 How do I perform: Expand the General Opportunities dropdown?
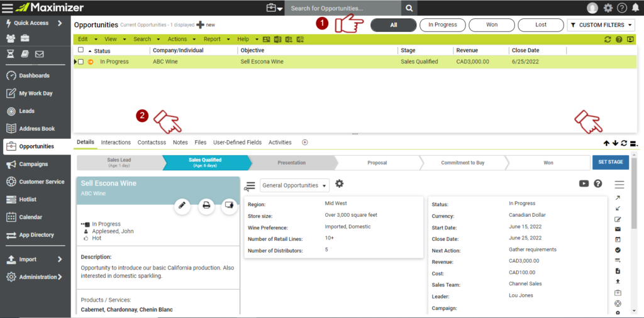[x=295, y=185]
